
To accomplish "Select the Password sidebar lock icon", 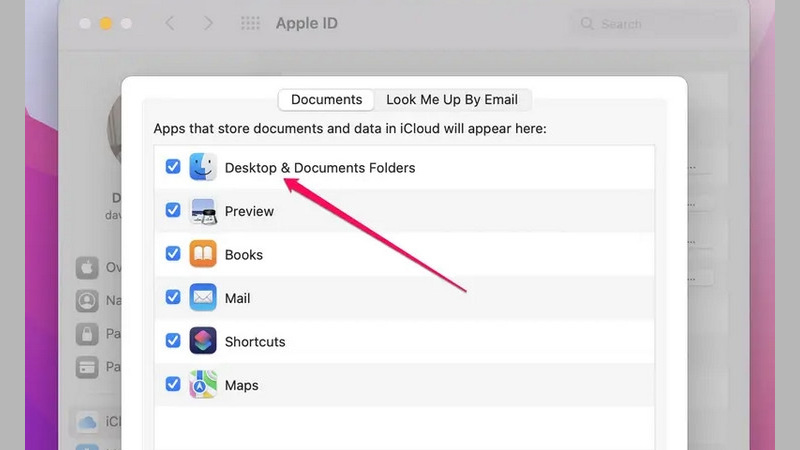I will pos(87,334).
